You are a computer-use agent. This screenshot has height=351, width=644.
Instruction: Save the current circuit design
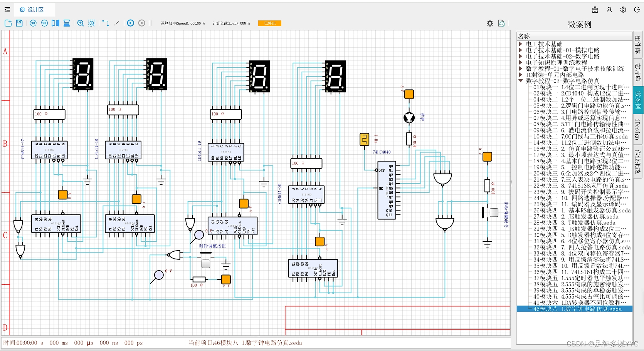[x=19, y=23]
